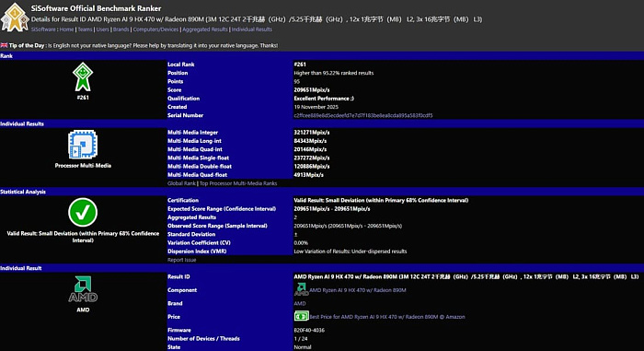Click the Certification row label
Screen dimensions: 644x351
(x=183, y=201)
